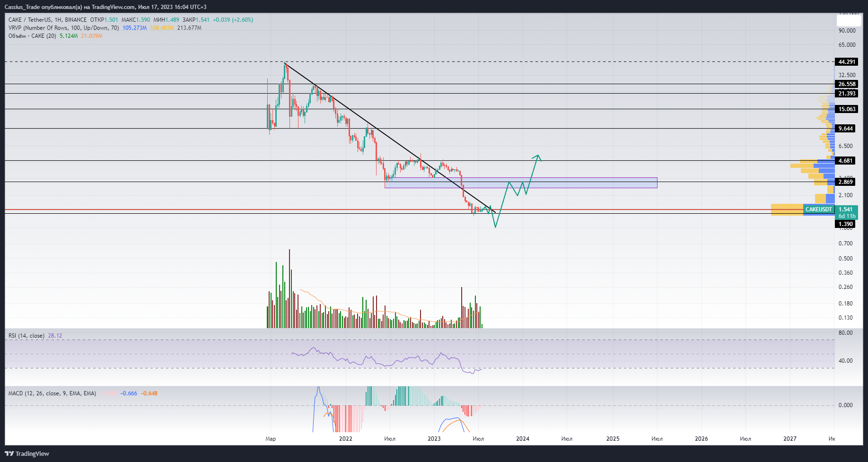Click the TradingView logo
The width and height of the screenshot is (868, 462).
[27, 453]
